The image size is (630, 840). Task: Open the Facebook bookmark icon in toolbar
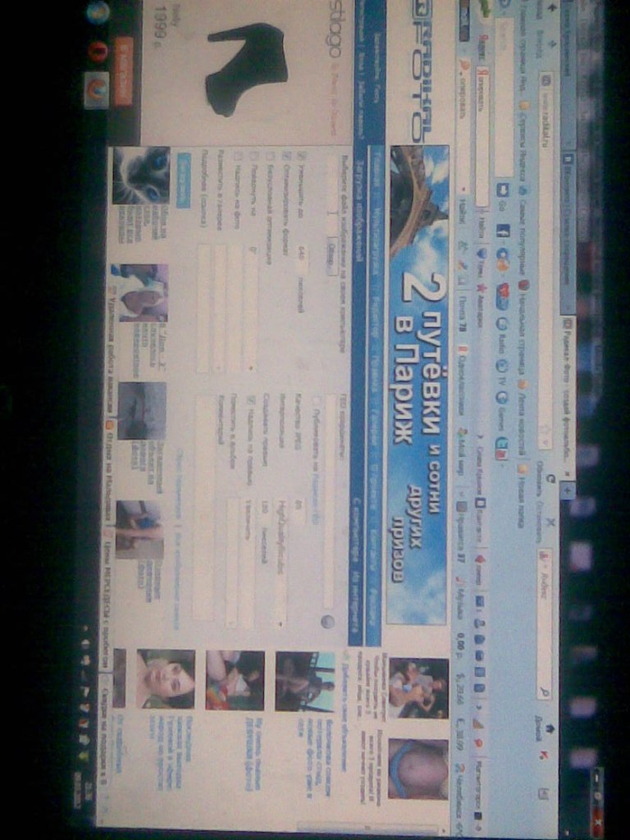click(503, 233)
